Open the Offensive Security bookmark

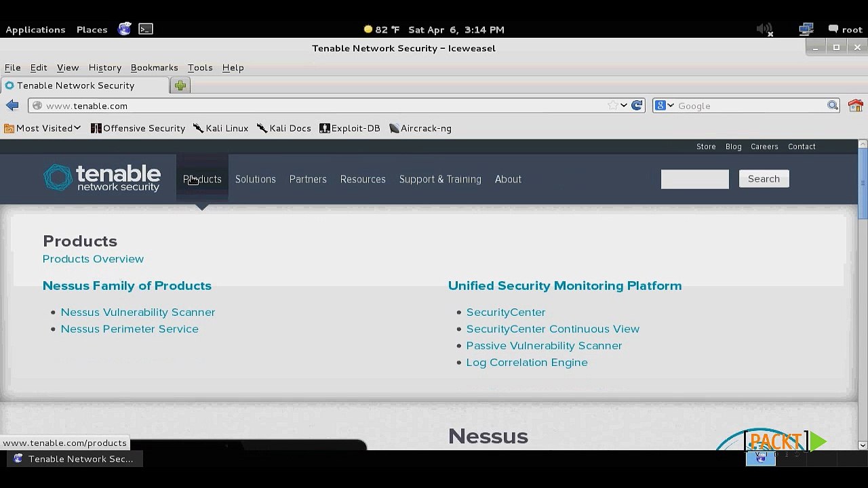[138, 128]
